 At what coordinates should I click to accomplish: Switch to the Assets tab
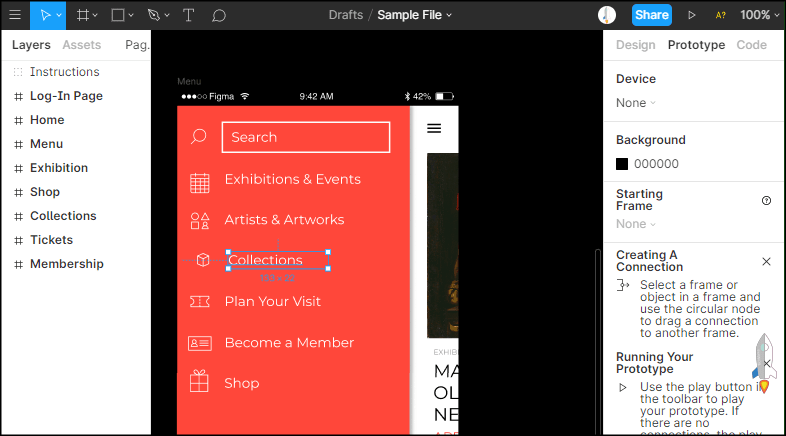pyautogui.click(x=81, y=45)
